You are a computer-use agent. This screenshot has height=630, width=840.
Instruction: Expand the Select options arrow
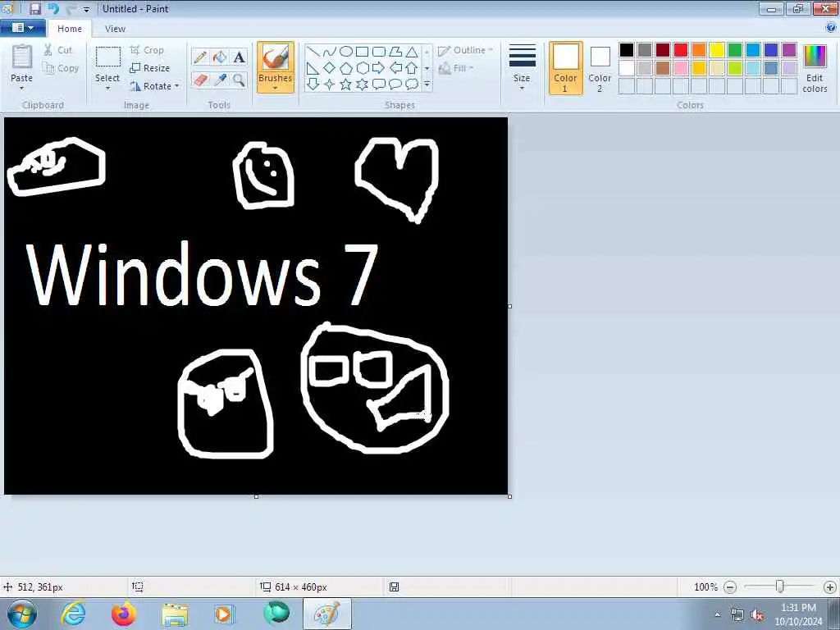coord(107,88)
